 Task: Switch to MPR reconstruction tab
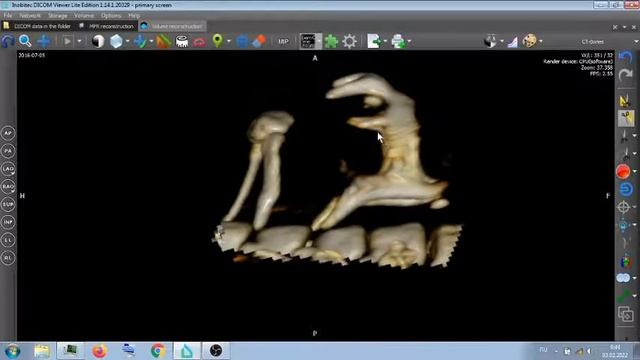coord(107,26)
